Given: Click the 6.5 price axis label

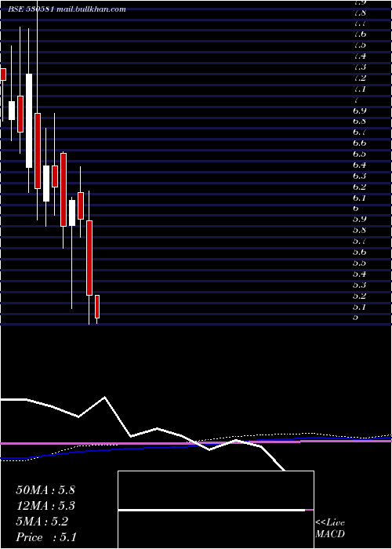Looking at the screenshot, I should tap(360, 154).
